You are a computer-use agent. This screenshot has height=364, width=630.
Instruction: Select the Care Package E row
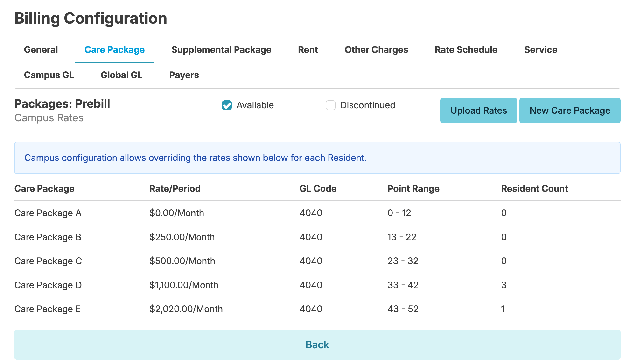click(x=48, y=309)
